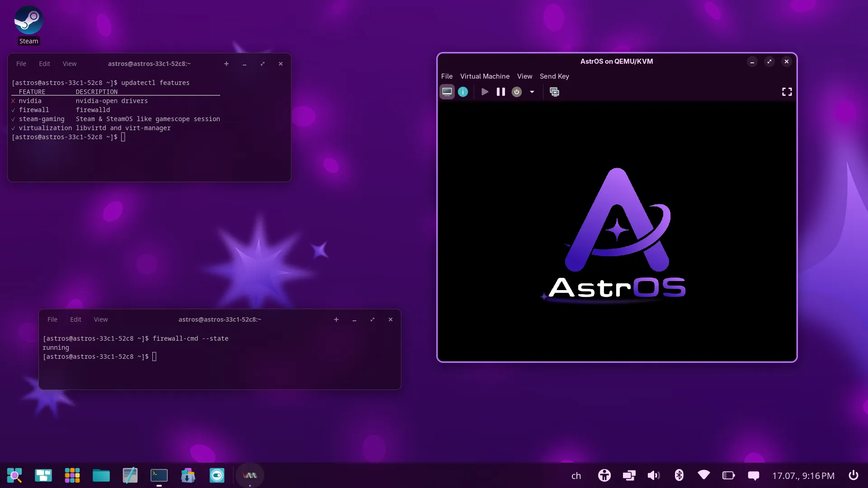
Task: Click the 'running' output line in terminal
Action: (56, 347)
